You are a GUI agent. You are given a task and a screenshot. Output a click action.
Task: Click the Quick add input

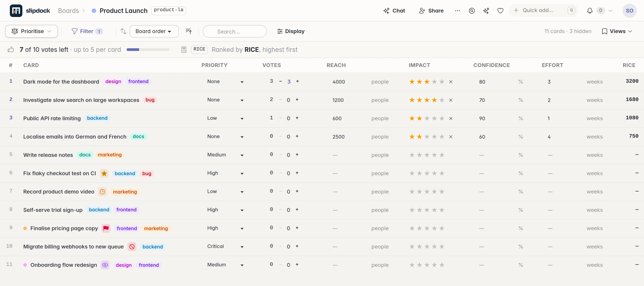click(544, 11)
